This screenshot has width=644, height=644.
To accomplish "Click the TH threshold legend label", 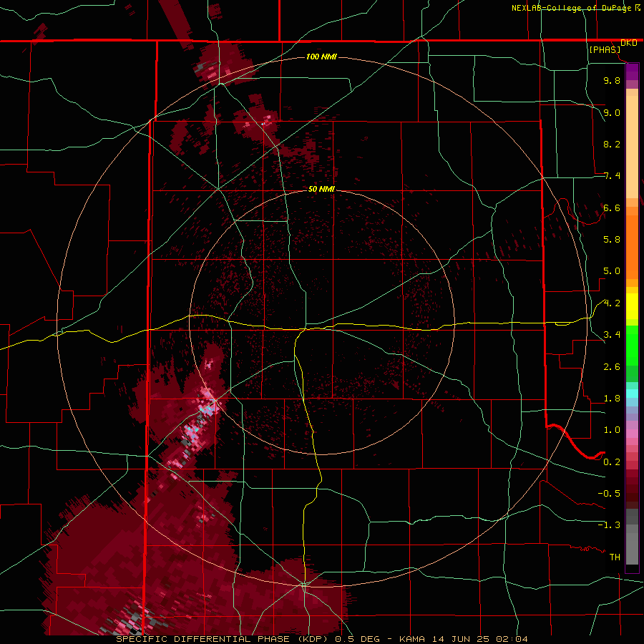I will point(615,557).
